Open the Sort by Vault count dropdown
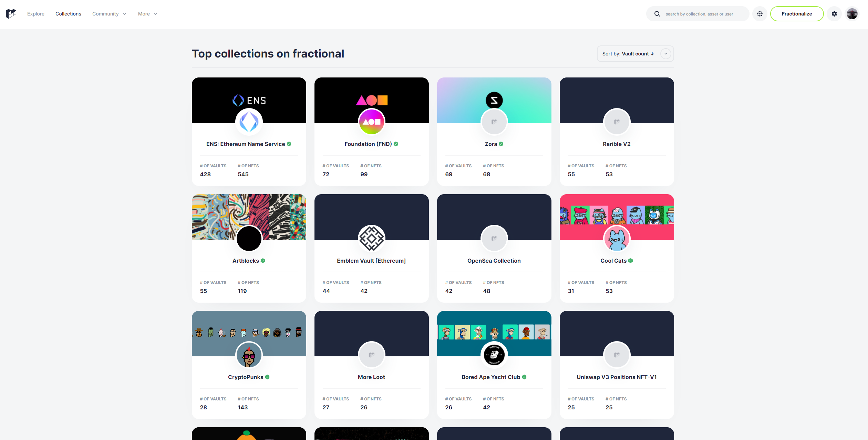868x440 pixels. coord(635,54)
